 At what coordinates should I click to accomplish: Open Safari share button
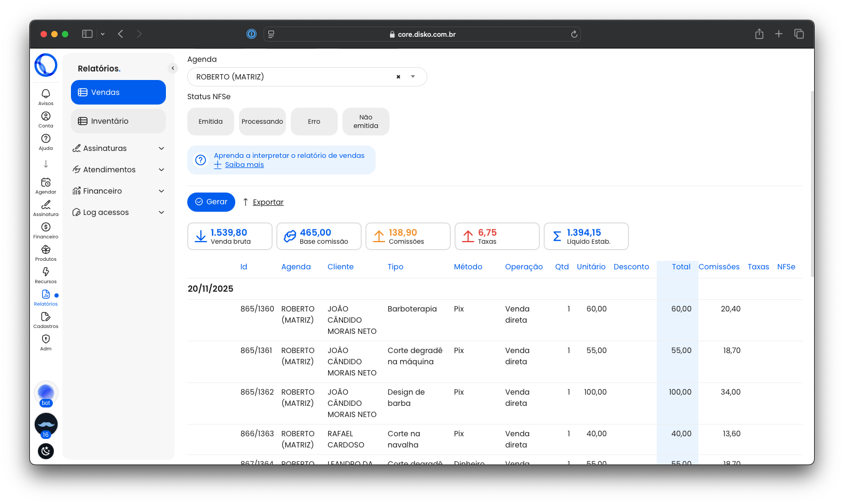[759, 34]
